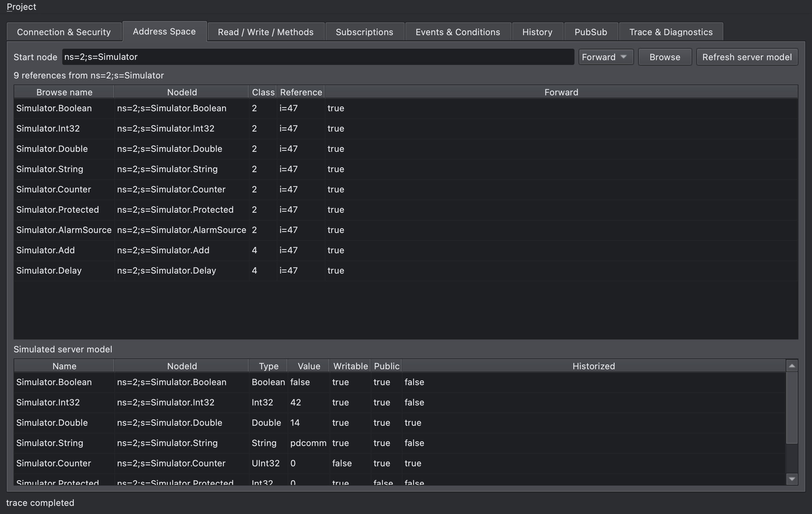
Task: Click server model Value column header
Action: (309, 366)
